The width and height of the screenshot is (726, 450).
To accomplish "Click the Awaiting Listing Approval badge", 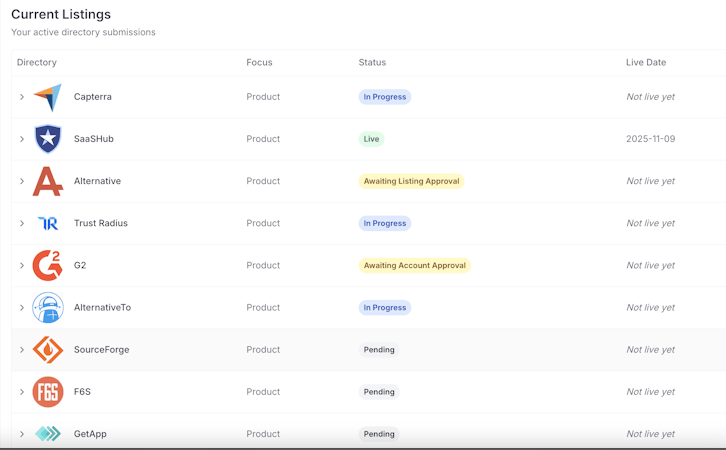I will coord(411,181).
